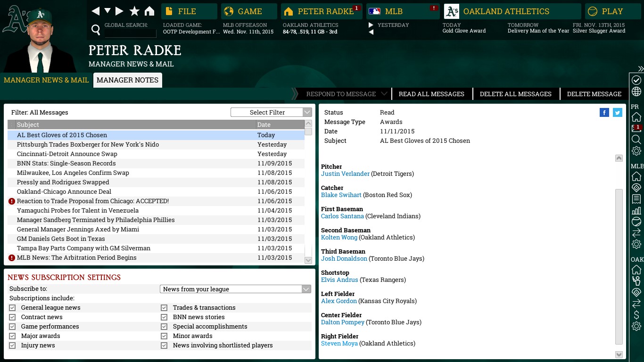Click the star bookmarks icon
644x362 pixels.
point(134,11)
